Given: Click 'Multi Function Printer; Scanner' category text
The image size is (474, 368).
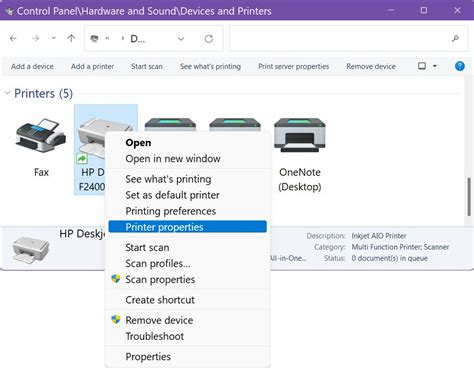Looking at the screenshot, I should [x=400, y=247].
